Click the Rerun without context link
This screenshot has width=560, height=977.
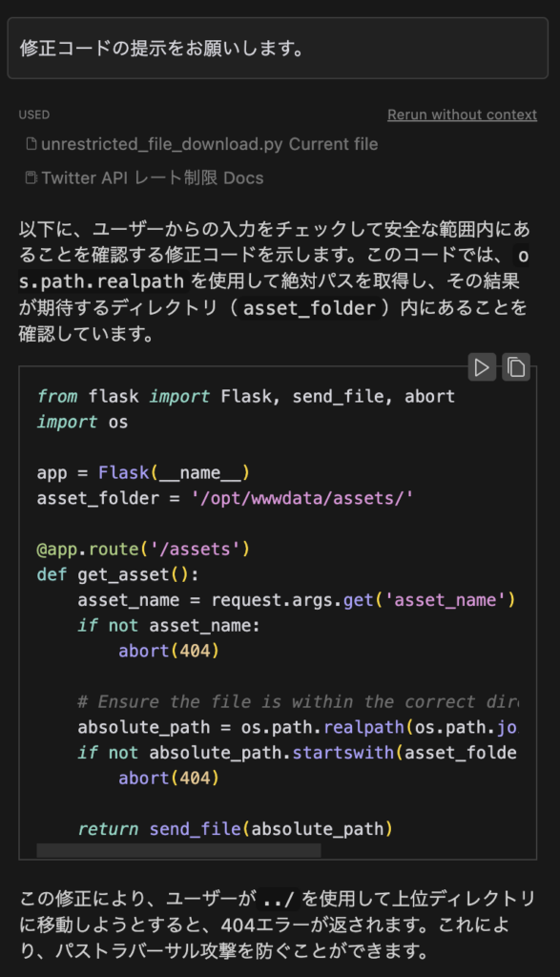pyautogui.click(x=462, y=114)
